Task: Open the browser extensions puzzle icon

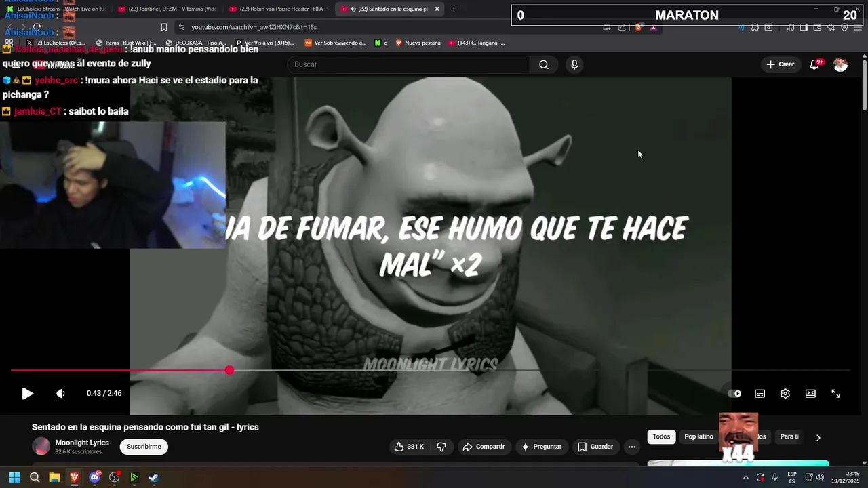Action: click(x=755, y=27)
